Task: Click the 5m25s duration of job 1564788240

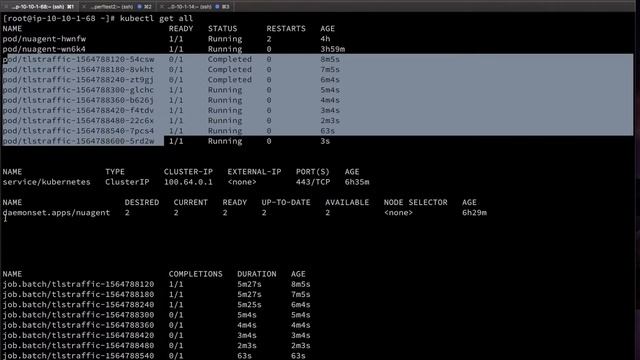Action: (249, 304)
